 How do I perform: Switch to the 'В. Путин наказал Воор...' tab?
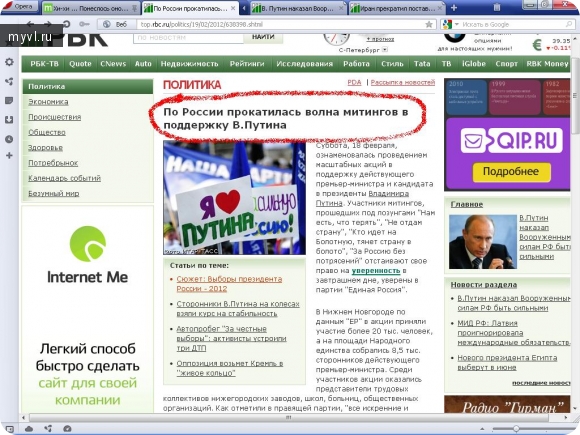point(299,8)
